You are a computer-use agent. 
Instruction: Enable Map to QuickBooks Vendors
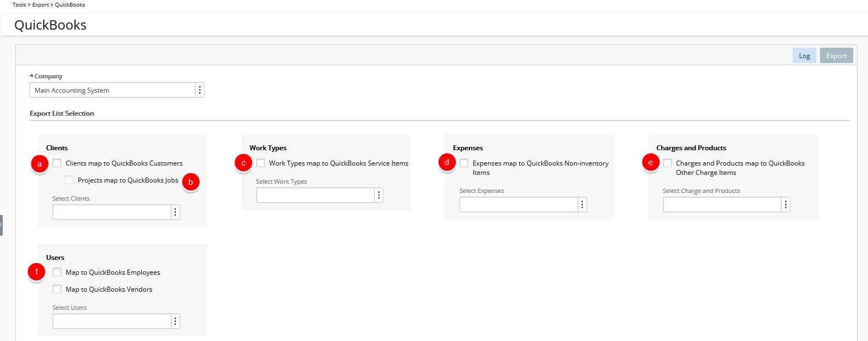click(x=57, y=289)
